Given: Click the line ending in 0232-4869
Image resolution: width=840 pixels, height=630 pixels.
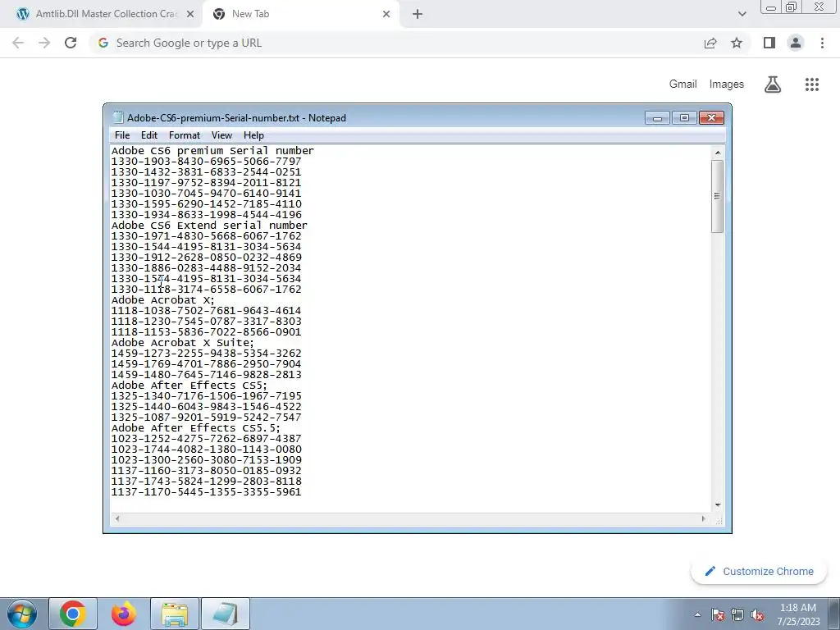Looking at the screenshot, I should click(x=206, y=257).
